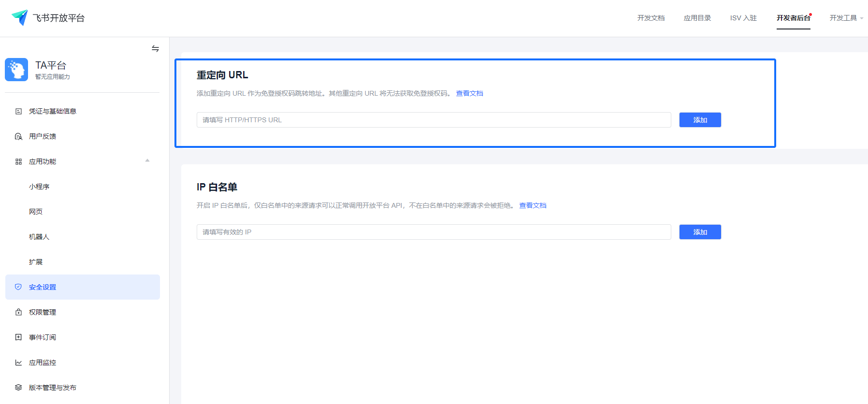This screenshot has width=868, height=404.
Task: Collapse the 应用功能 section arrow
Action: click(x=147, y=161)
